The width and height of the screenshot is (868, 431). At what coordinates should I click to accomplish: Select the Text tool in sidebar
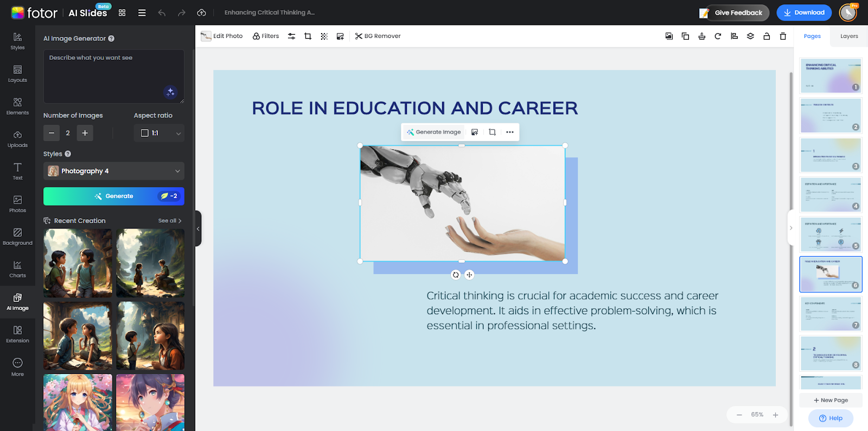tap(17, 172)
